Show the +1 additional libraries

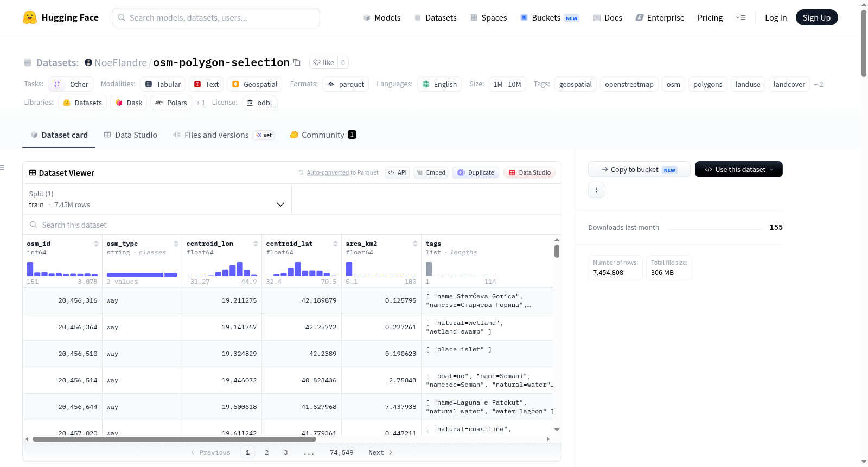coord(201,103)
